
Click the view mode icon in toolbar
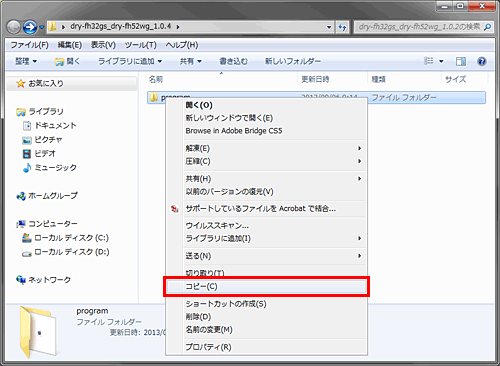click(429, 61)
